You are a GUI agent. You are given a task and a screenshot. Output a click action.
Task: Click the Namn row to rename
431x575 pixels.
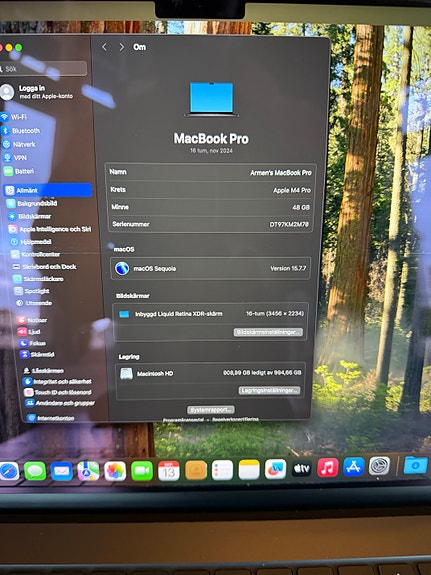point(211,172)
